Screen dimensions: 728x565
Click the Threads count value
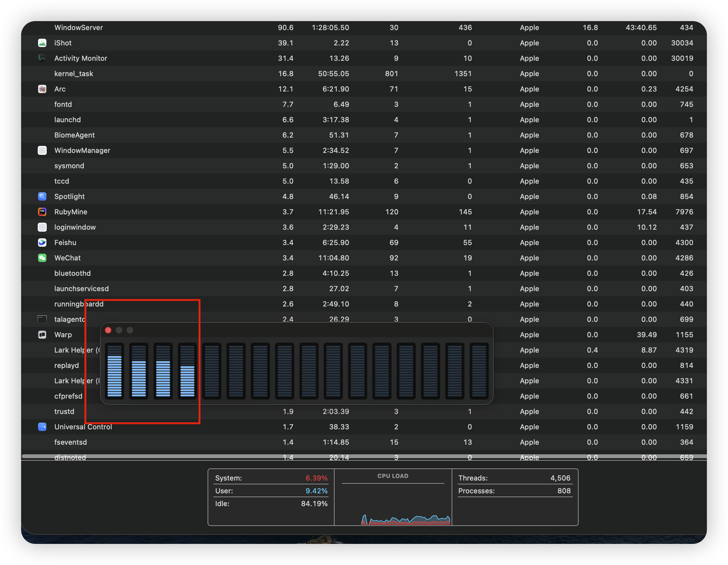(560, 478)
